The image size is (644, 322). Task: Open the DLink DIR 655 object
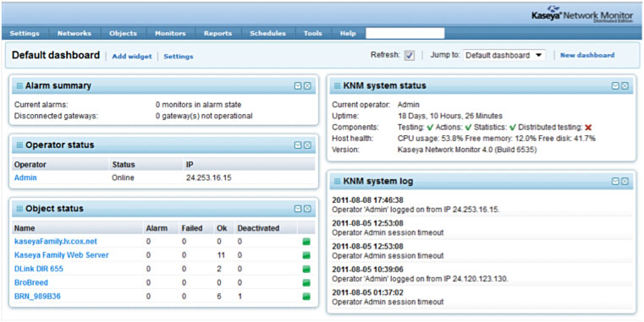pyautogui.click(x=39, y=269)
